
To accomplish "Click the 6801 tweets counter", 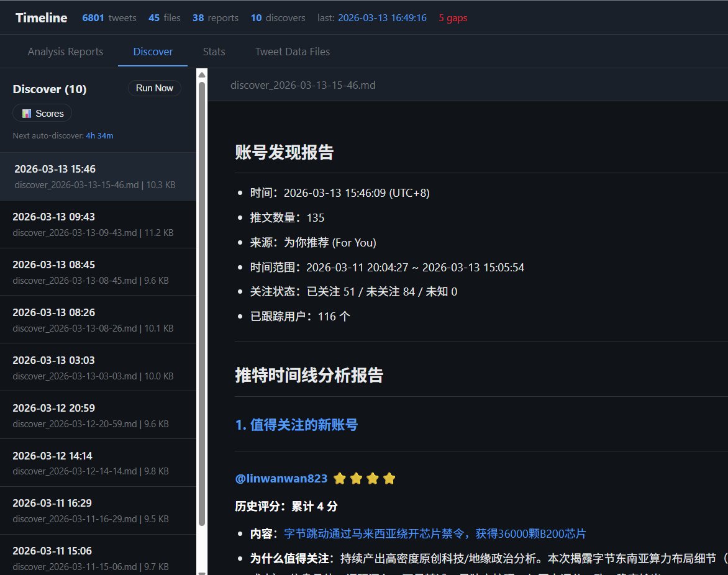I will pyautogui.click(x=109, y=17).
